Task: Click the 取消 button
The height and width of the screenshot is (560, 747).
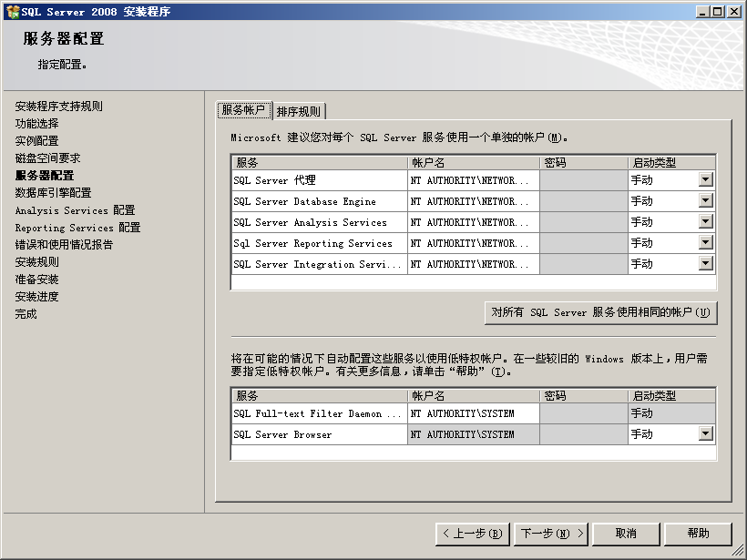Action: click(x=626, y=534)
